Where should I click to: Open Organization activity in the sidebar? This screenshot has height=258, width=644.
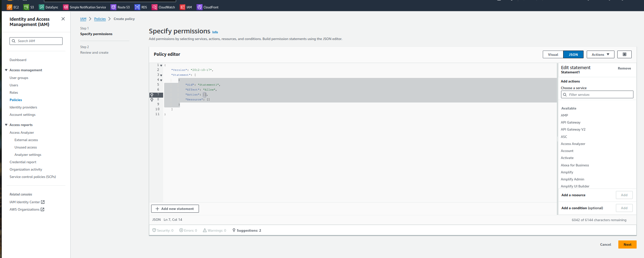26,170
